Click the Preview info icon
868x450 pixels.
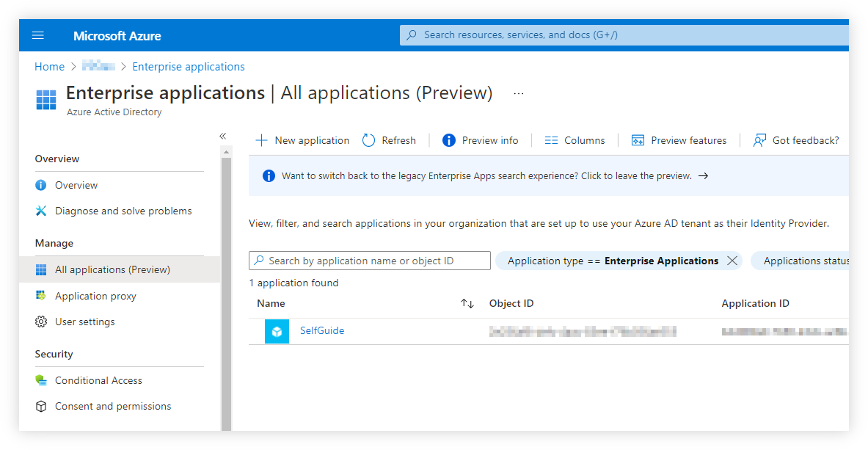click(x=449, y=140)
